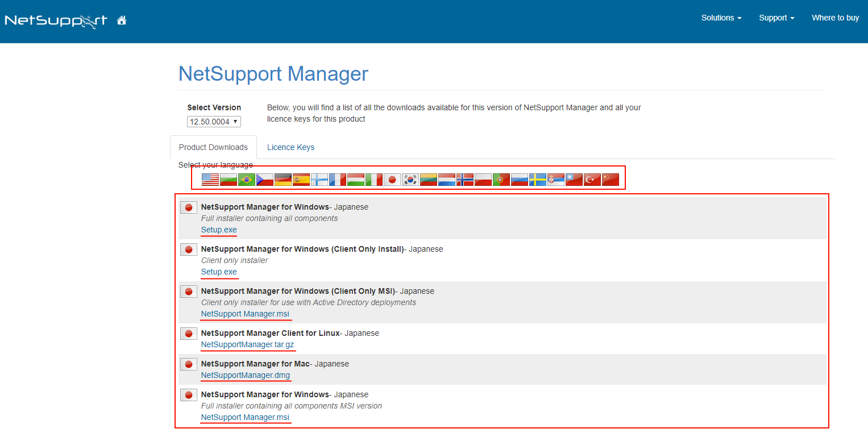868x437 pixels.
Task: Choose the Japanese flag in language bar
Action: [392, 180]
